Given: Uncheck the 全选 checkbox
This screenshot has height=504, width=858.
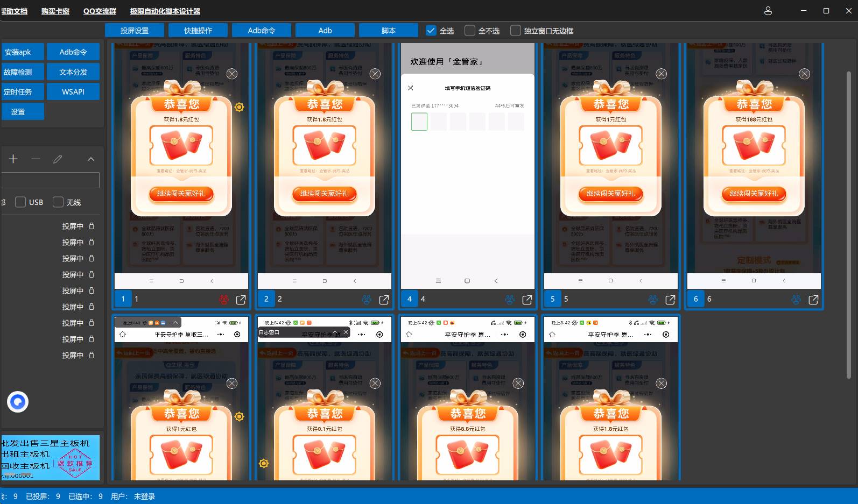Looking at the screenshot, I should [x=431, y=31].
